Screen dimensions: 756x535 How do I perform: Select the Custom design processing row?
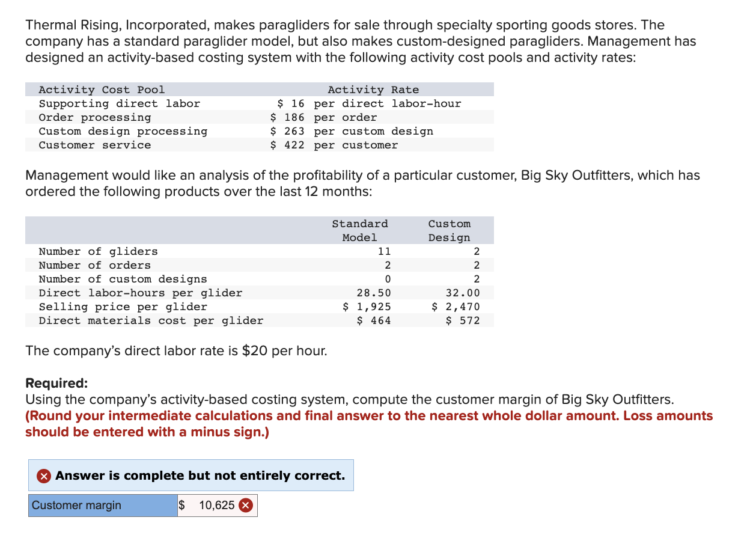click(x=123, y=131)
